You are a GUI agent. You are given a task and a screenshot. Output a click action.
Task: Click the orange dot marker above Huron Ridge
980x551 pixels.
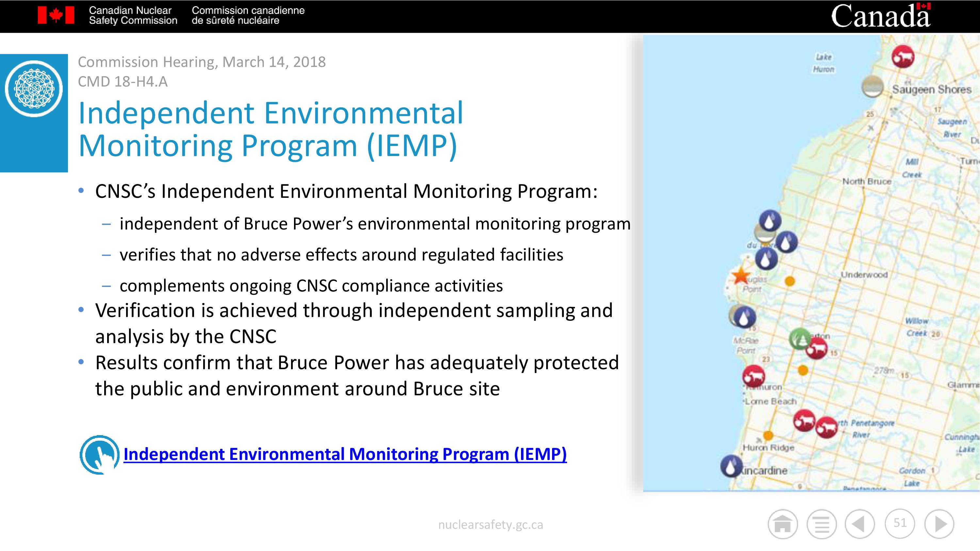[768, 435]
